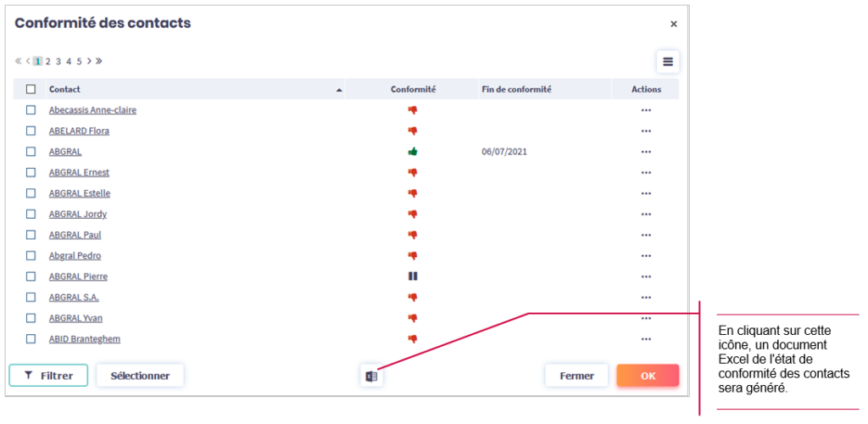This screenshot has width=868, height=424.
Task: Confirm with the orange OK button
Action: (648, 376)
